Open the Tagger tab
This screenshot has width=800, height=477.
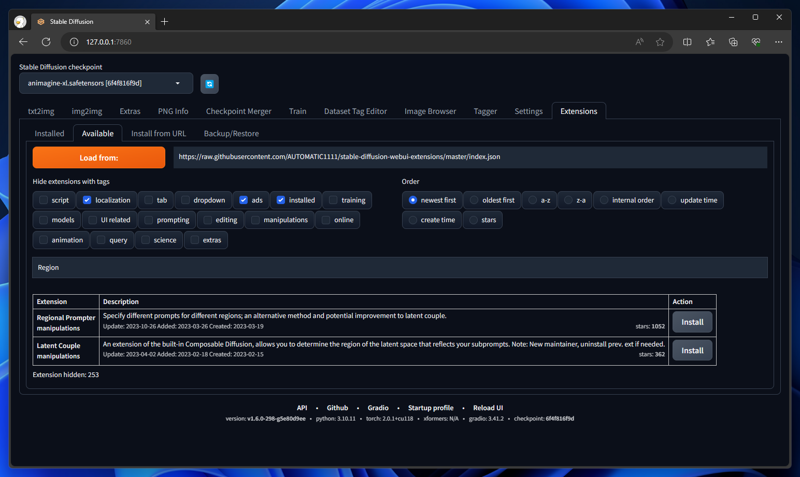[485, 111]
